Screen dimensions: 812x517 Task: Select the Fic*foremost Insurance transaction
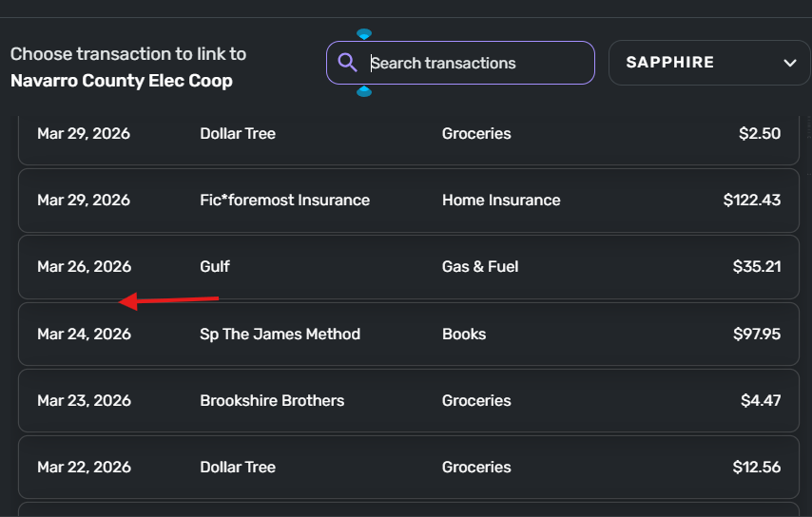tap(408, 201)
